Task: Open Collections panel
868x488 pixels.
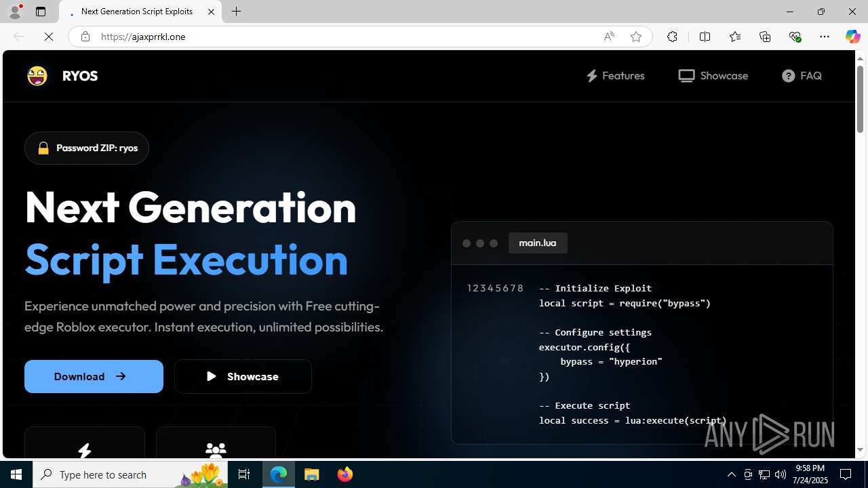Action: coord(765,37)
